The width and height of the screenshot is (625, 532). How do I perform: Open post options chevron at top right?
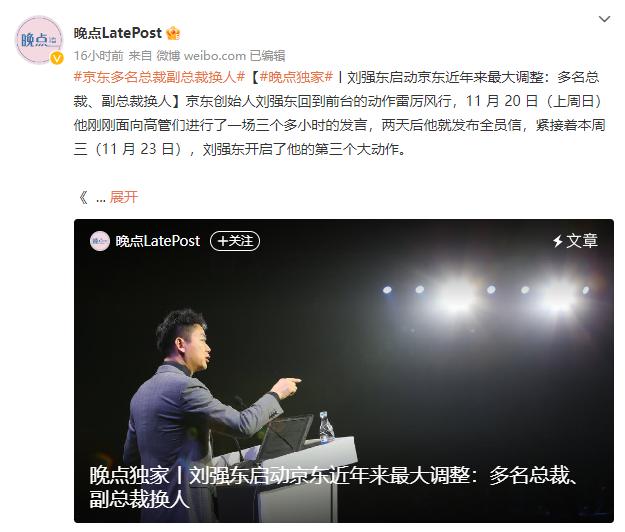coord(604,19)
